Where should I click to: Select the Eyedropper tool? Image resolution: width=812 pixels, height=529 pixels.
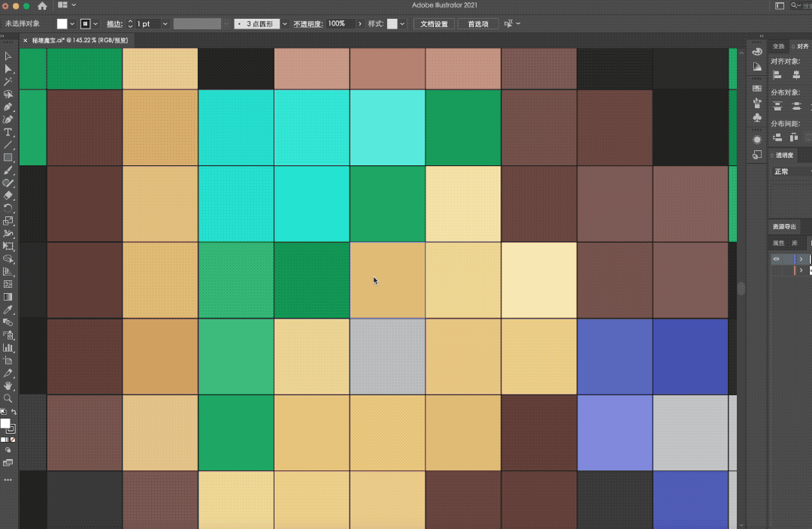click(x=8, y=310)
